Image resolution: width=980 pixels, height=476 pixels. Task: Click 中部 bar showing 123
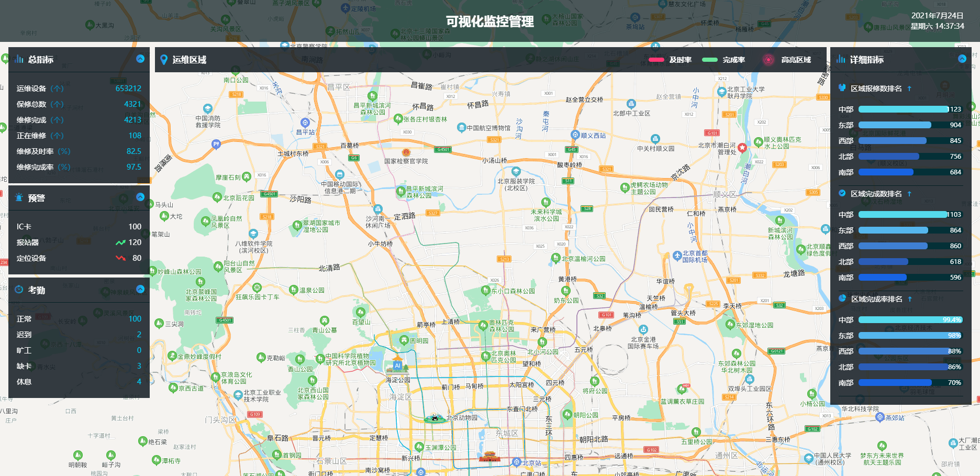click(x=911, y=109)
